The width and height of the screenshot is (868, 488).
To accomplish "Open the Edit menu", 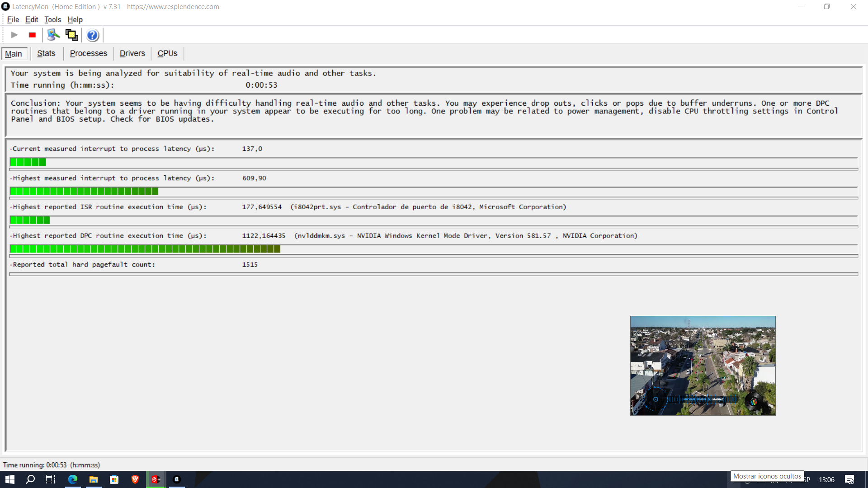I will [x=32, y=19].
